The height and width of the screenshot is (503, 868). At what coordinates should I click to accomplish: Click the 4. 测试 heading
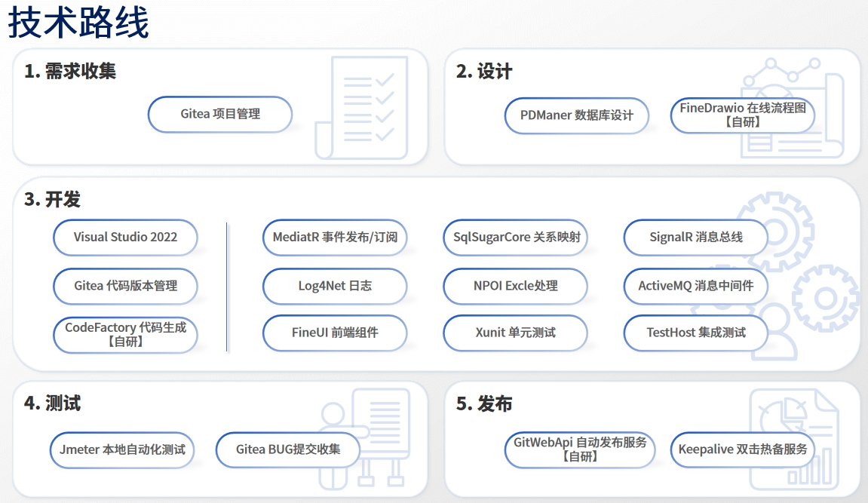pyautogui.click(x=52, y=403)
